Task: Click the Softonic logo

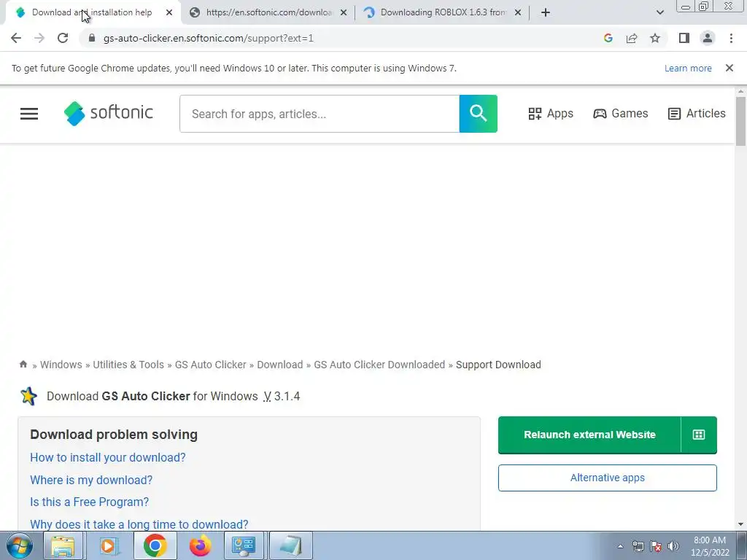Action: click(x=108, y=113)
